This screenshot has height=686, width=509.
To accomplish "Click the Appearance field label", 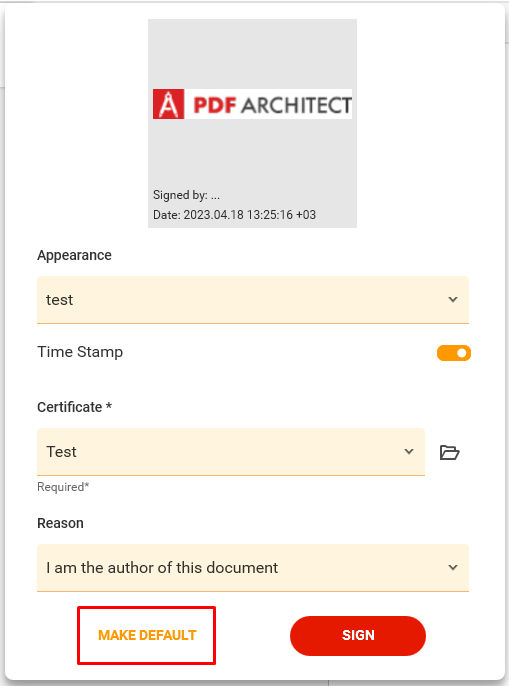I will coord(74,255).
